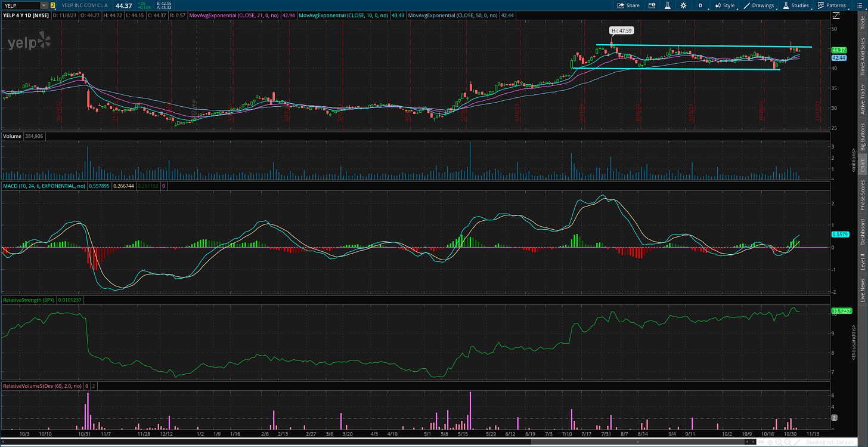
Task: Click the green 10.1237 relative strength tag
Action: click(x=841, y=311)
